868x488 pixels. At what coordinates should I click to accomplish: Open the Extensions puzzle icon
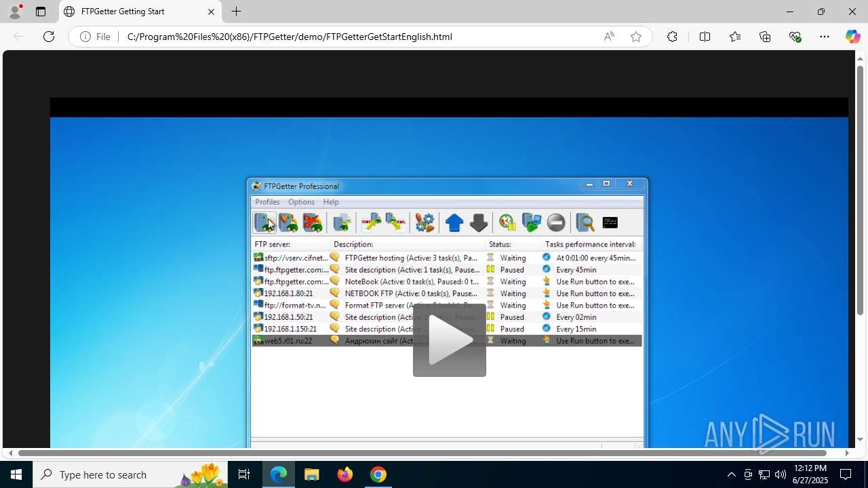(672, 37)
